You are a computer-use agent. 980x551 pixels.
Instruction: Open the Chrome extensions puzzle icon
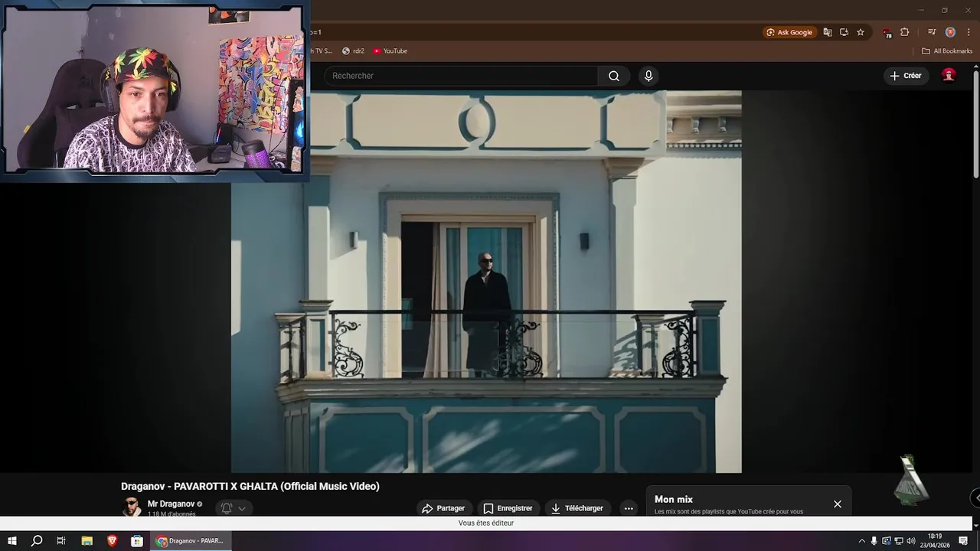(x=905, y=32)
